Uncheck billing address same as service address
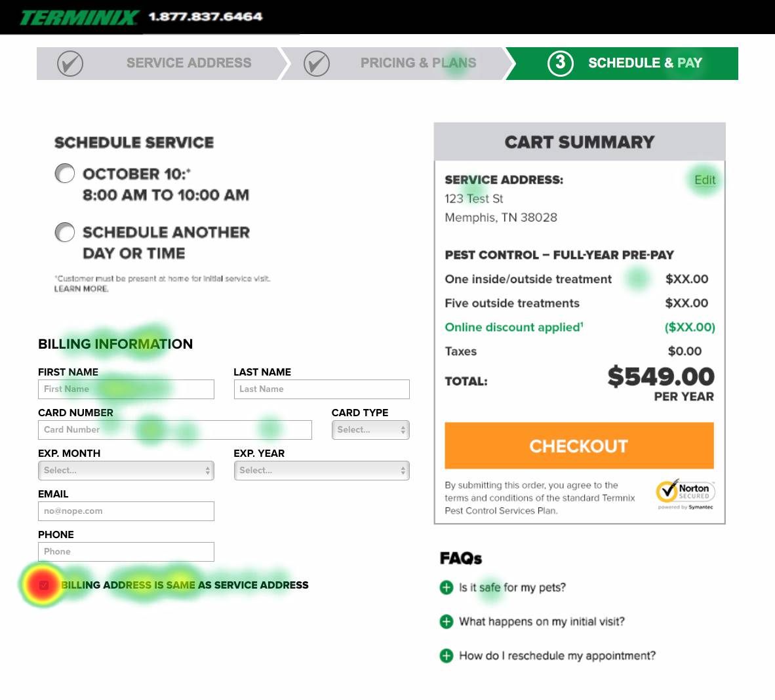 (x=44, y=585)
